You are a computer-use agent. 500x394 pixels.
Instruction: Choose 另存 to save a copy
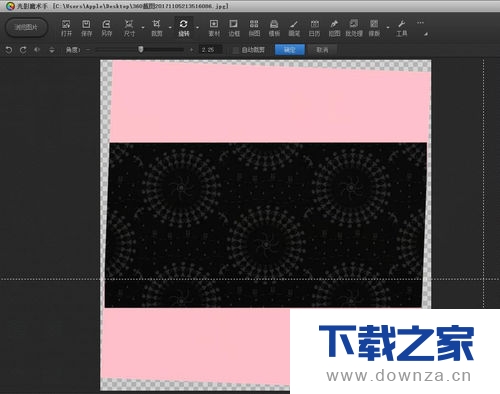[x=106, y=28]
